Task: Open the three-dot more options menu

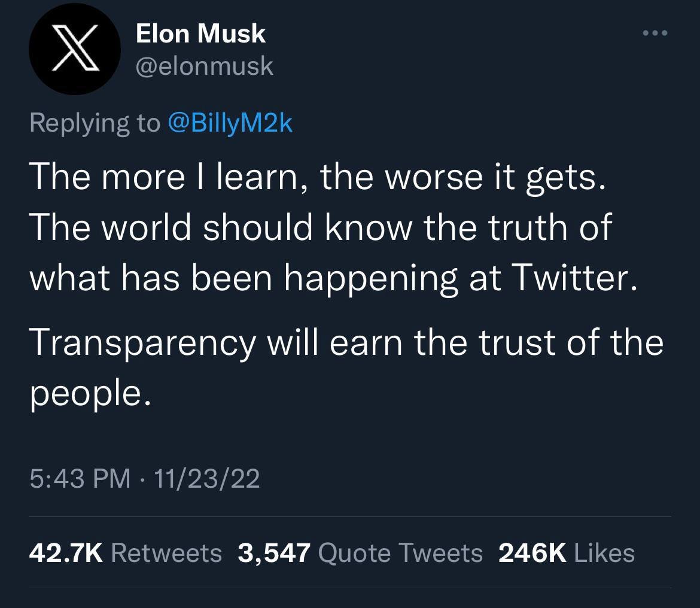Action: 654,33
